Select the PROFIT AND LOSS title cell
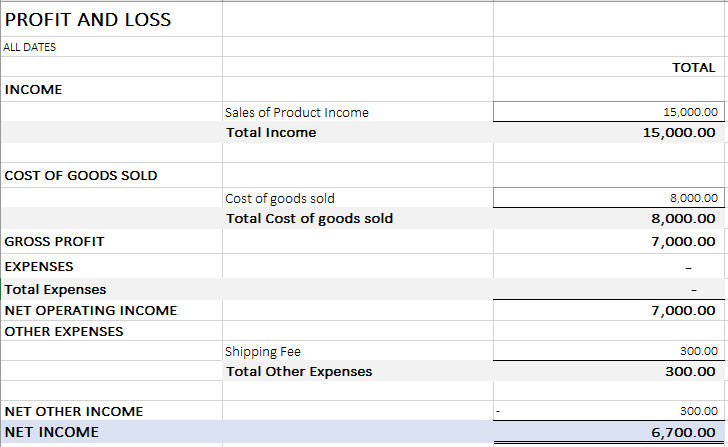The image size is (728, 447). 88,19
